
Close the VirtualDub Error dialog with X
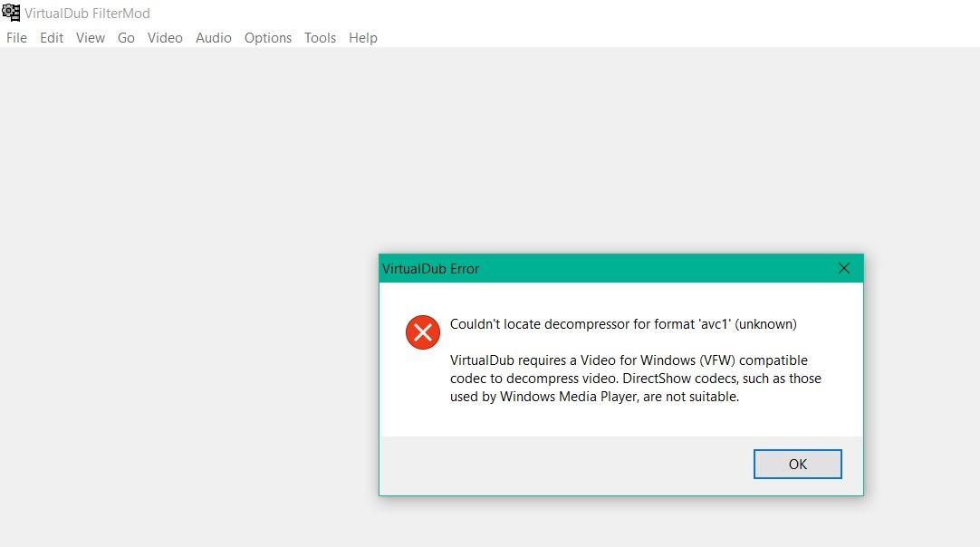(x=844, y=268)
